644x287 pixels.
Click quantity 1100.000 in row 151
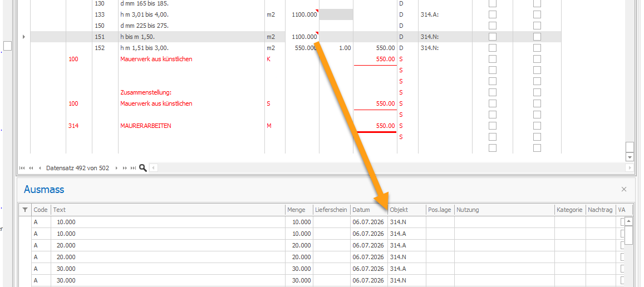point(304,37)
